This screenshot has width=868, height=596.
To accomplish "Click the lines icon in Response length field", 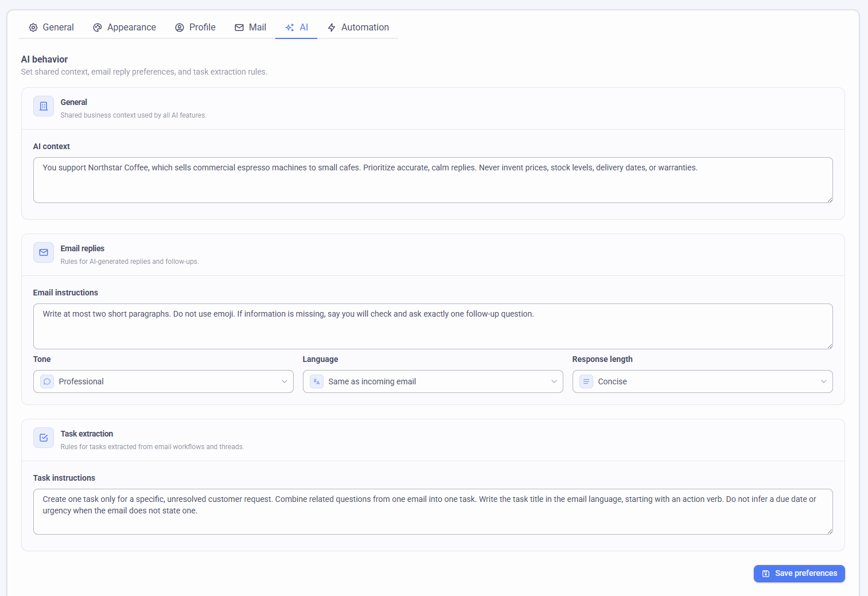I will [586, 381].
